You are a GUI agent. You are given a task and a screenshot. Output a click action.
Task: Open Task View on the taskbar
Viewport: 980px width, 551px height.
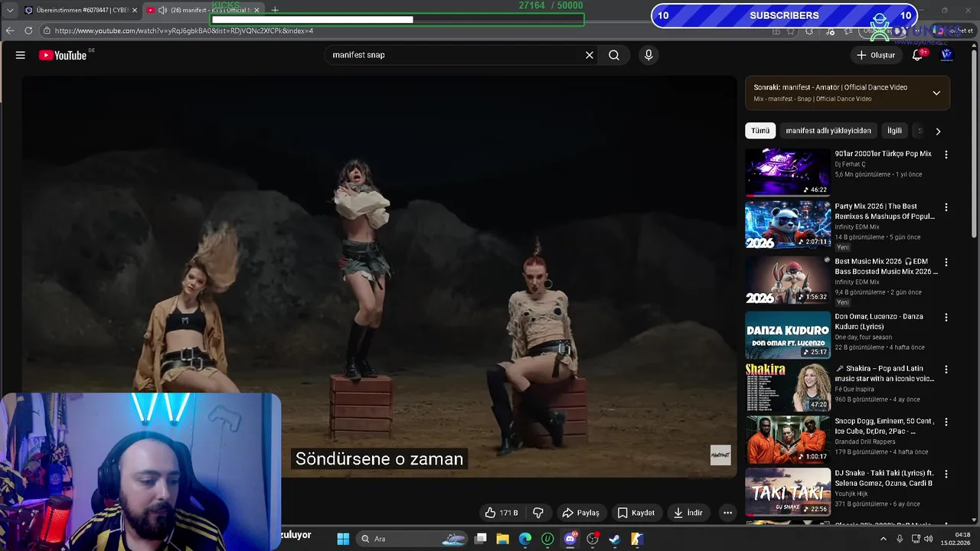pyautogui.click(x=480, y=539)
